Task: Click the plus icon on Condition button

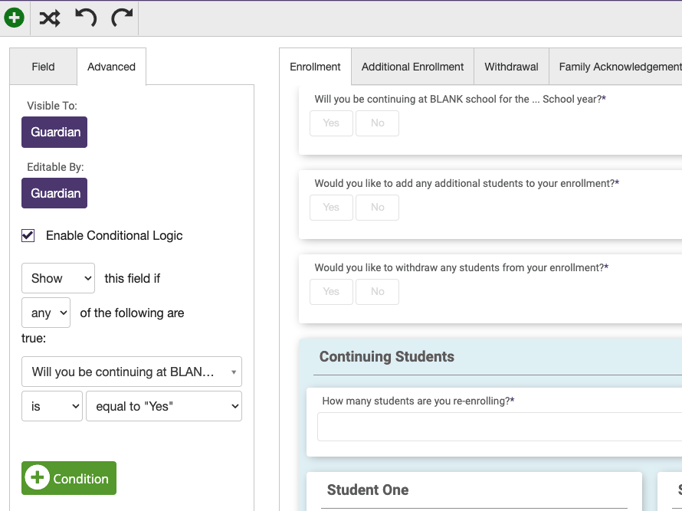Action: coord(37,477)
